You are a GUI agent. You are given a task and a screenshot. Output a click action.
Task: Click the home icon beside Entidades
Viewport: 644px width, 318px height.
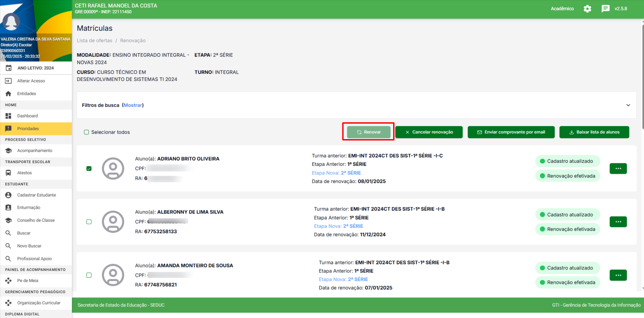tap(8, 94)
